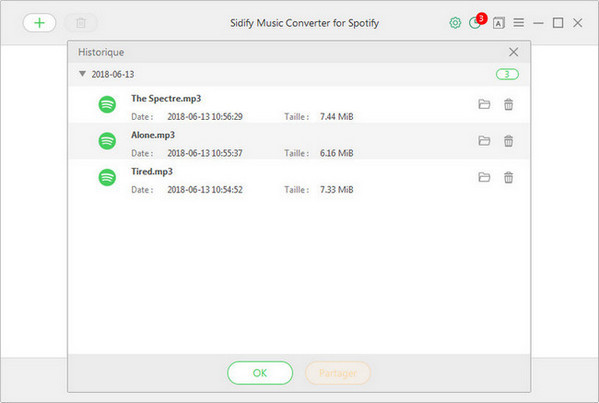Select the file name Tired.mp3
The height and width of the screenshot is (403, 599).
coord(152,172)
